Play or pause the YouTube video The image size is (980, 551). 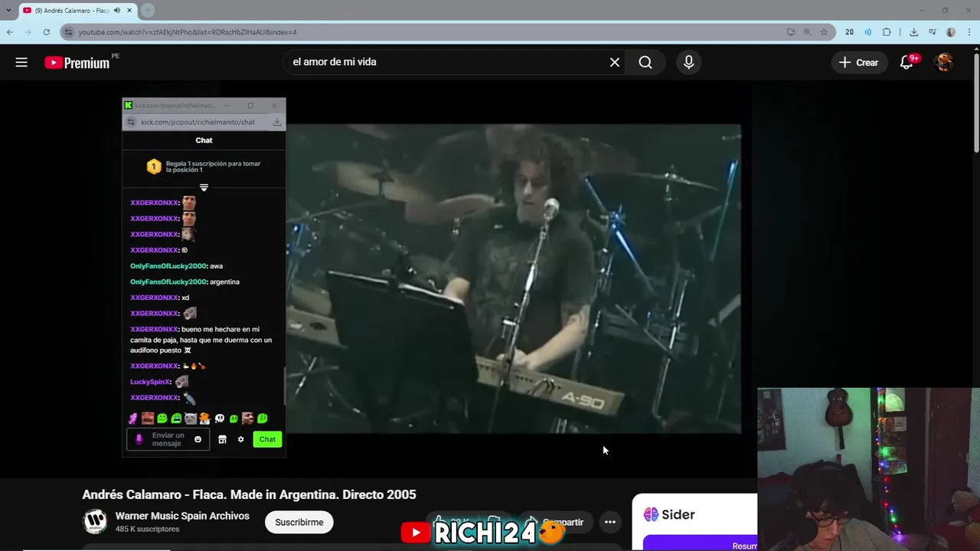point(513,279)
